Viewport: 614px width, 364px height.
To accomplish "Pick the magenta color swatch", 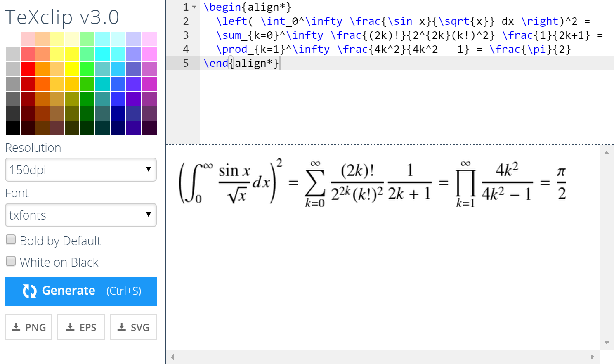I will [149, 84].
